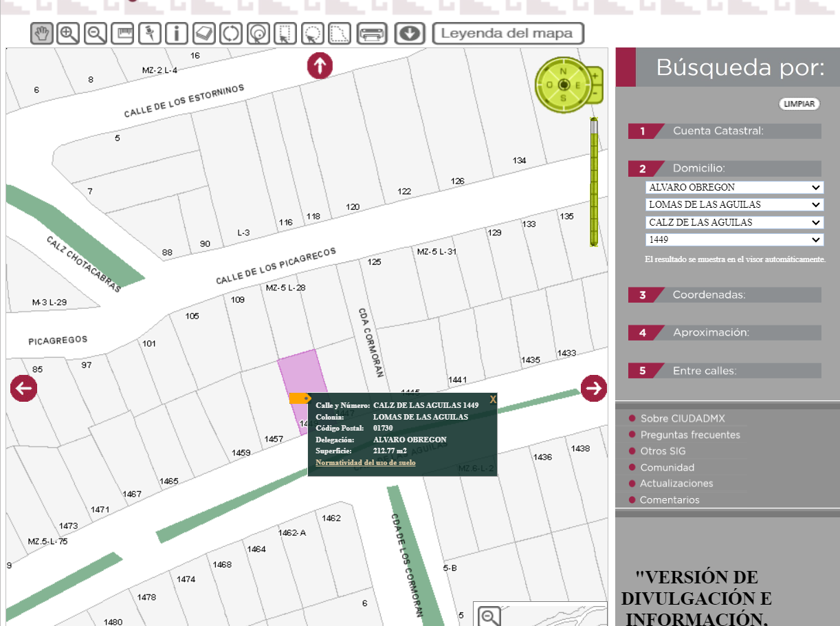Screen dimensions: 840x626
Task: Click N on the compass control
Action: click(x=564, y=72)
